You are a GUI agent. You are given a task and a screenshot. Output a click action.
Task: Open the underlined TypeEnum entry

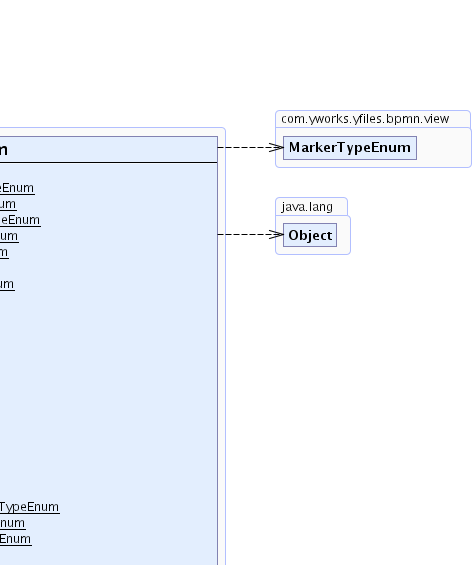tap(30, 507)
